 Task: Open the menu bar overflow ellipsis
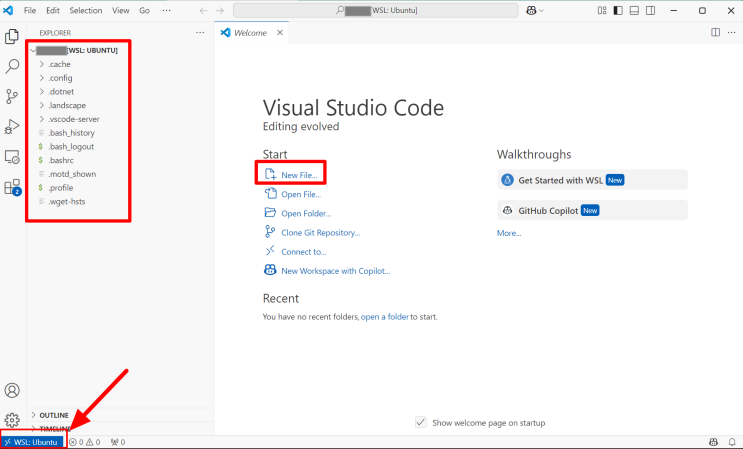[x=166, y=10]
